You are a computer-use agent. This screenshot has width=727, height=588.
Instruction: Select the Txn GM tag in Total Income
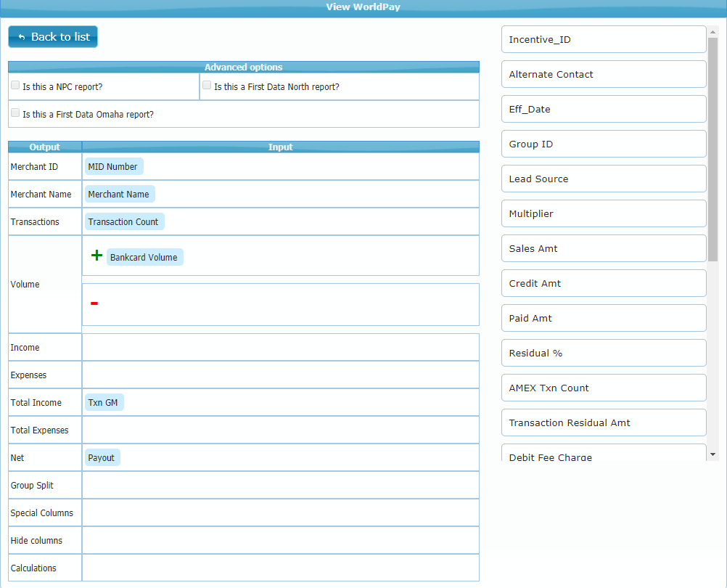(x=104, y=403)
